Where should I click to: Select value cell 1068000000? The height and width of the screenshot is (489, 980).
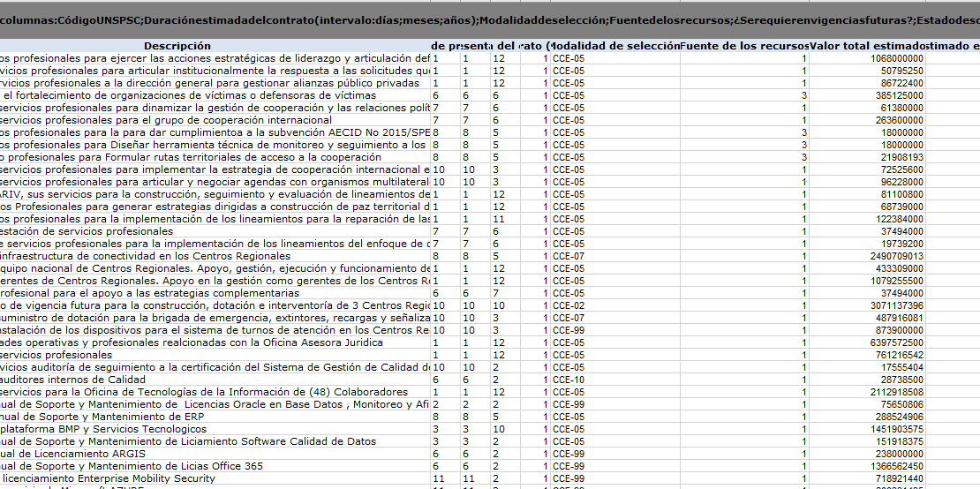pos(868,58)
